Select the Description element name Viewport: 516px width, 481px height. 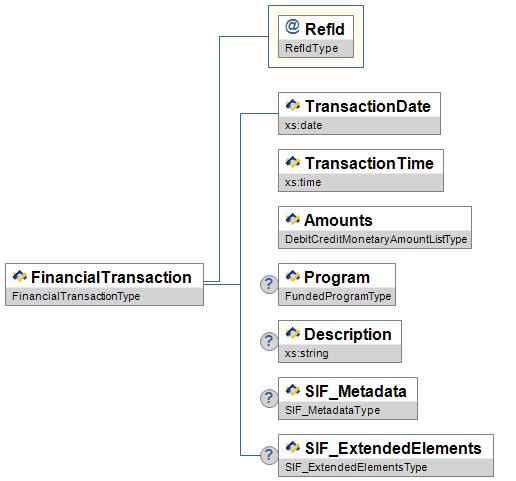click(348, 334)
